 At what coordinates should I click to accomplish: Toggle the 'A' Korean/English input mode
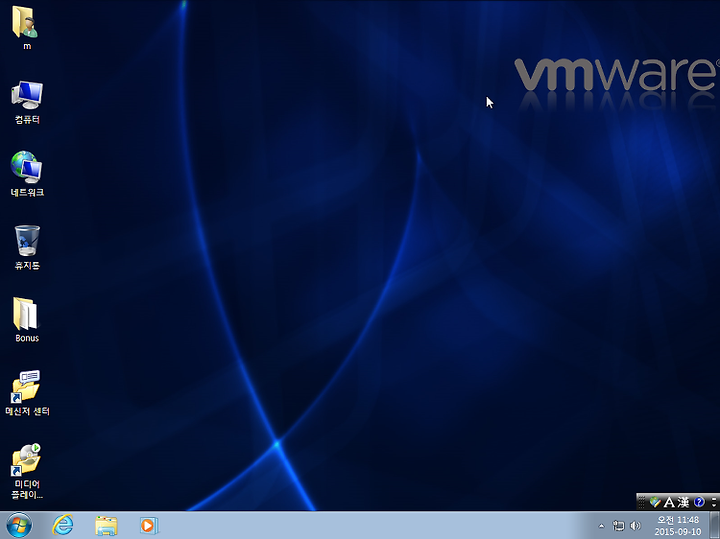pyautogui.click(x=669, y=502)
